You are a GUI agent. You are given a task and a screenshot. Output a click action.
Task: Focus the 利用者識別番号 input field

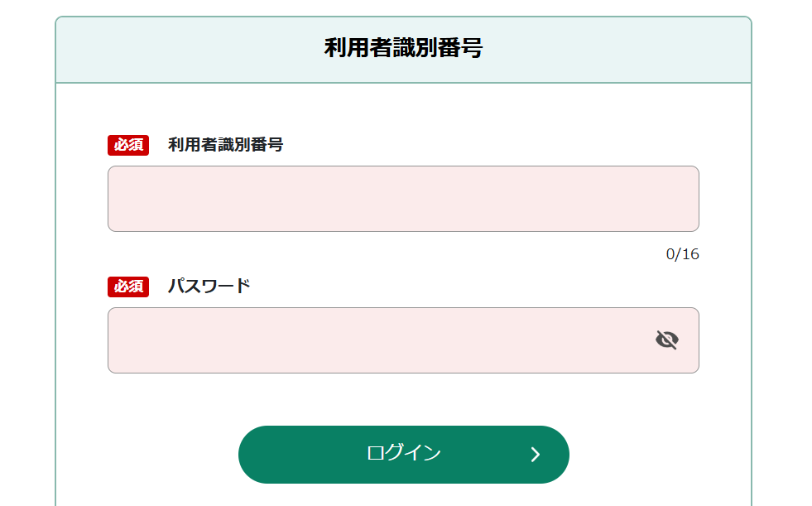point(403,199)
